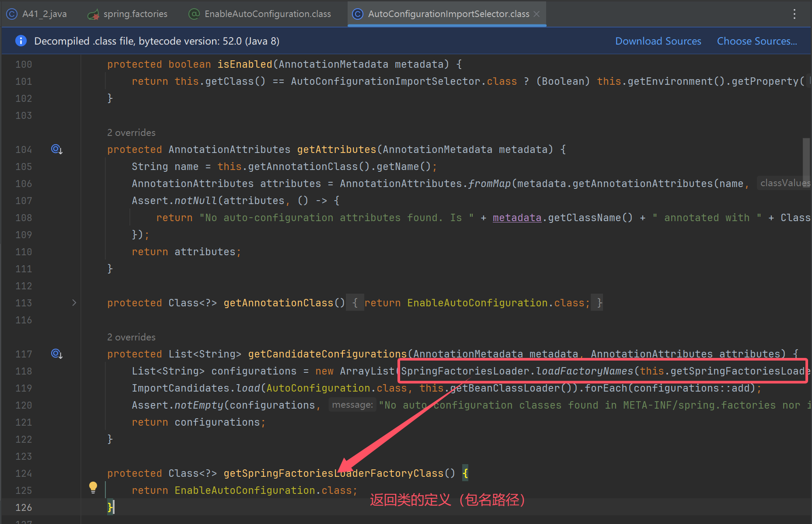Click the underlined metadata variable

[x=517, y=218]
